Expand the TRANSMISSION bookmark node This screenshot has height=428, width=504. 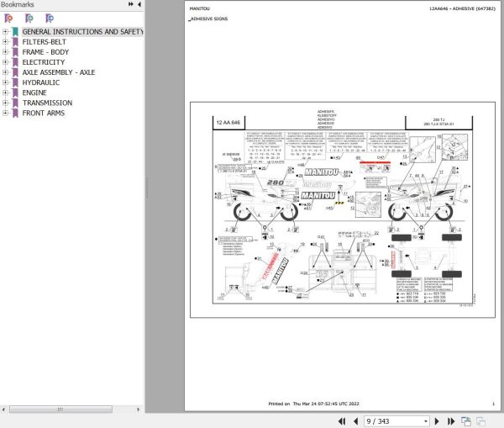[5, 103]
